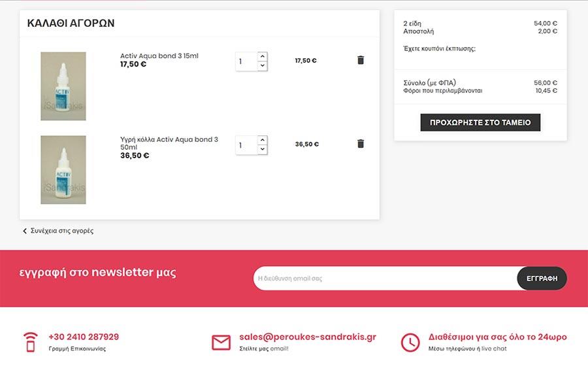This screenshot has height=376, width=588.
Task: Click the phone contact icon
Action: [30, 342]
